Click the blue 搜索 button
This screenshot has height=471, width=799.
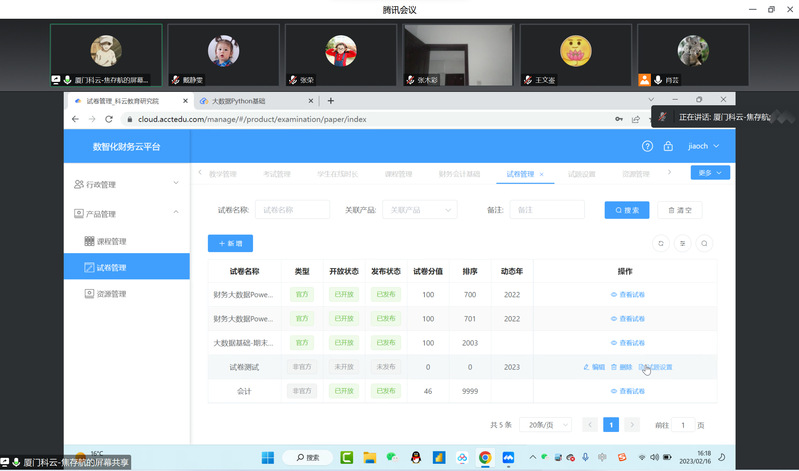(x=626, y=210)
